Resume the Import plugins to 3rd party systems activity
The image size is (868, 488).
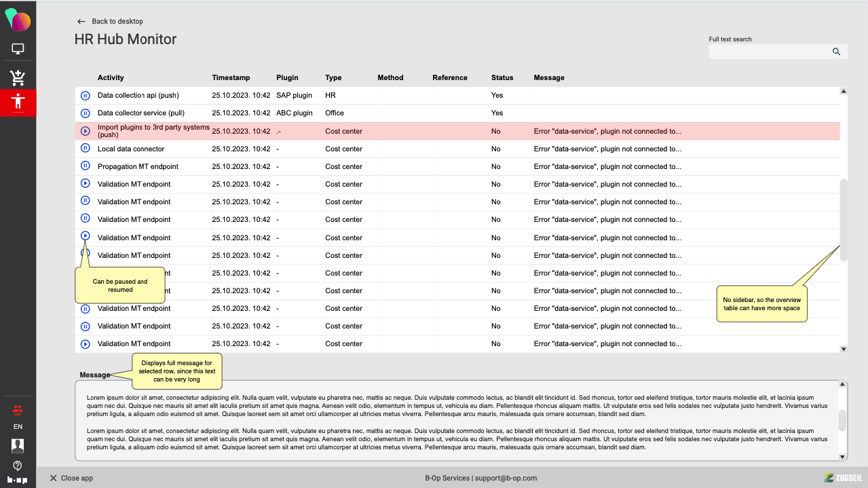86,131
